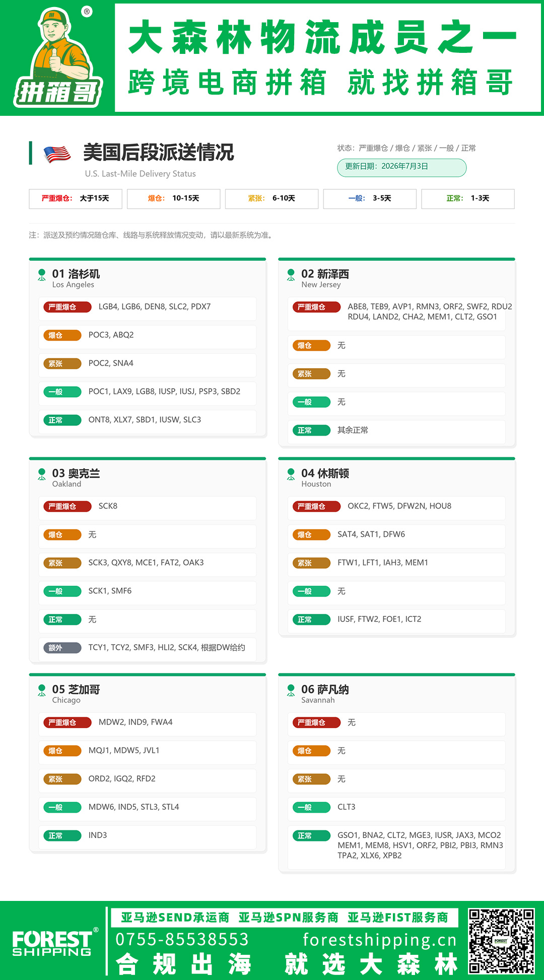The height and width of the screenshot is (980, 544).
Task: Click the location pin beside 03 奥克兰
Action: tap(42, 474)
